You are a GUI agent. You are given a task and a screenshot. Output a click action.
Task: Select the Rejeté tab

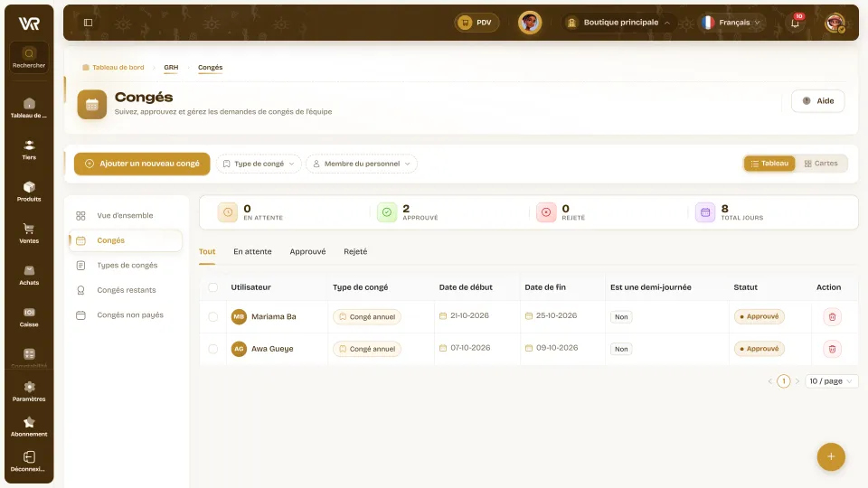coord(355,252)
